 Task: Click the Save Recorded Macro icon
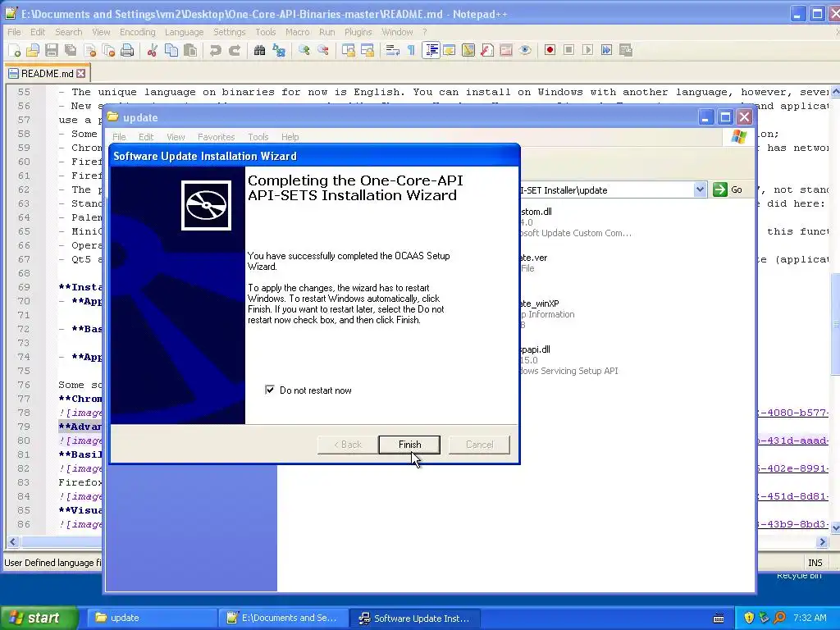(x=626, y=50)
